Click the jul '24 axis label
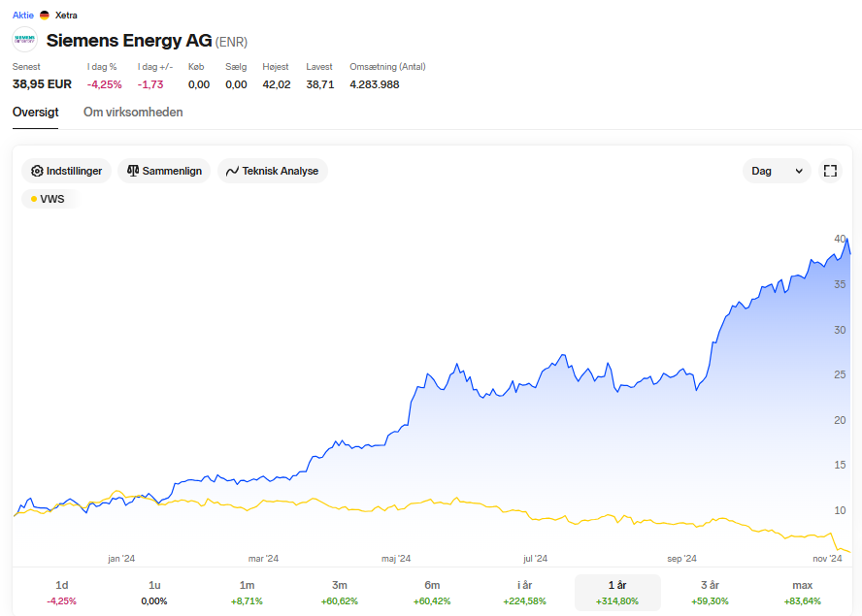 point(536,559)
